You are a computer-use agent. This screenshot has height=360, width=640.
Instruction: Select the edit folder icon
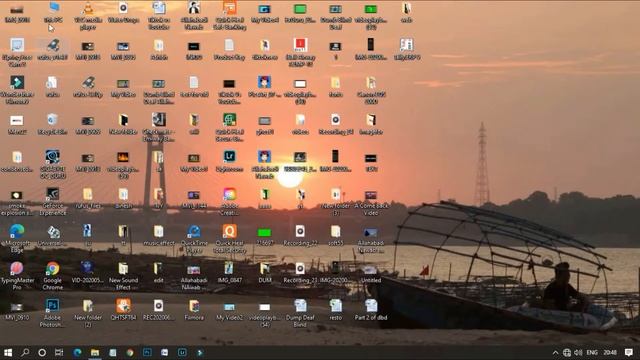158,272
